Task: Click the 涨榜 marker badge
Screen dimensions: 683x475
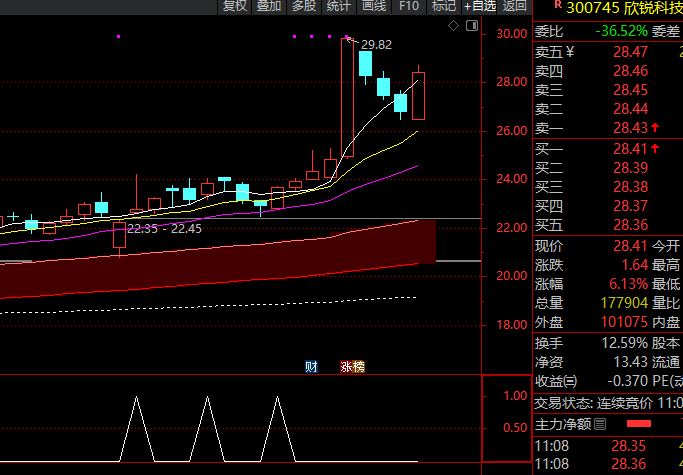Action: pos(352,367)
